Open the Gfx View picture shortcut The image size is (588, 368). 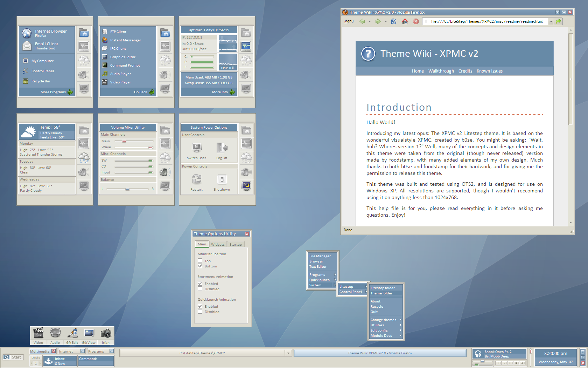click(x=89, y=333)
